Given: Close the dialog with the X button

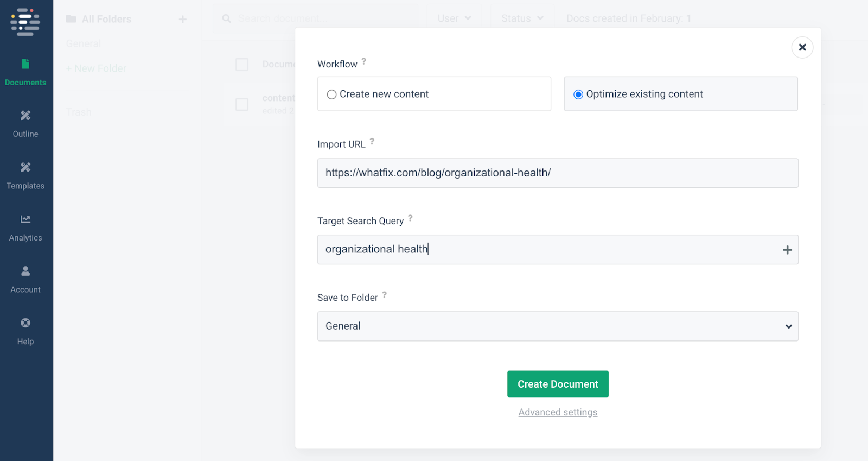Looking at the screenshot, I should click(802, 48).
